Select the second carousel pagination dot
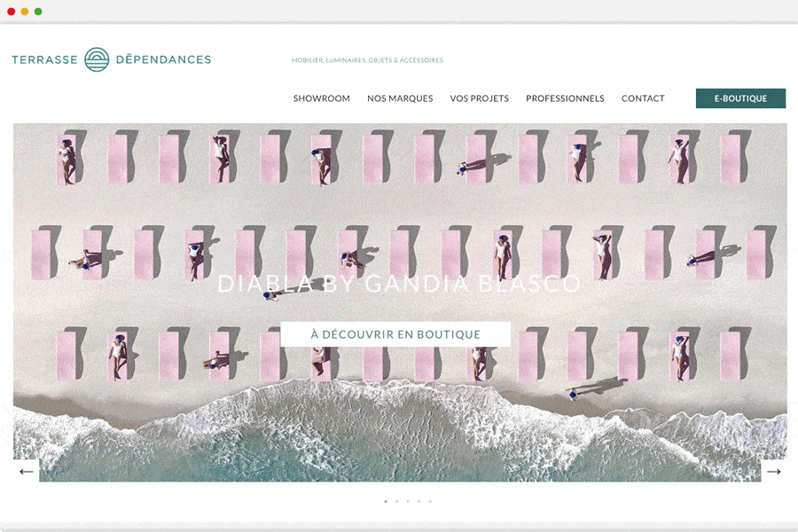 [x=397, y=502]
